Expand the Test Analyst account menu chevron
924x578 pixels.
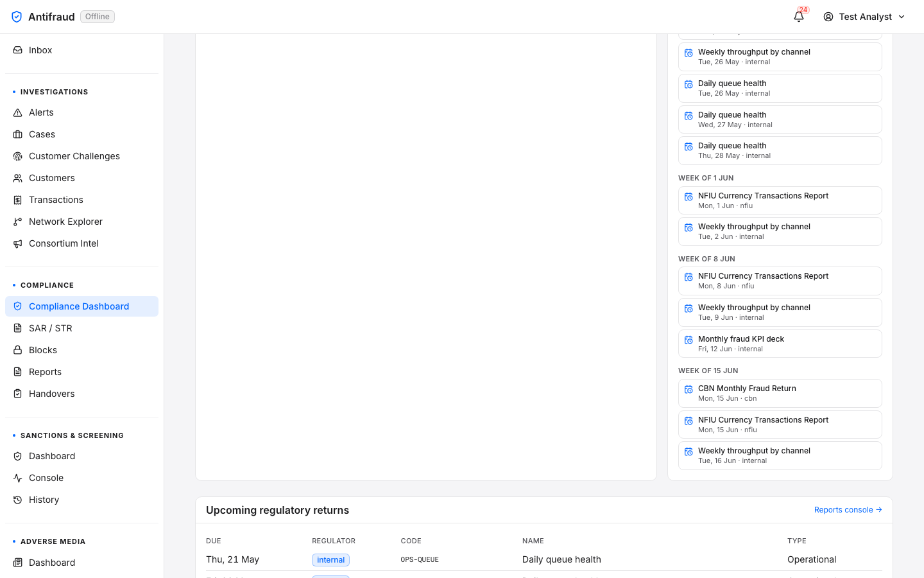pos(902,17)
